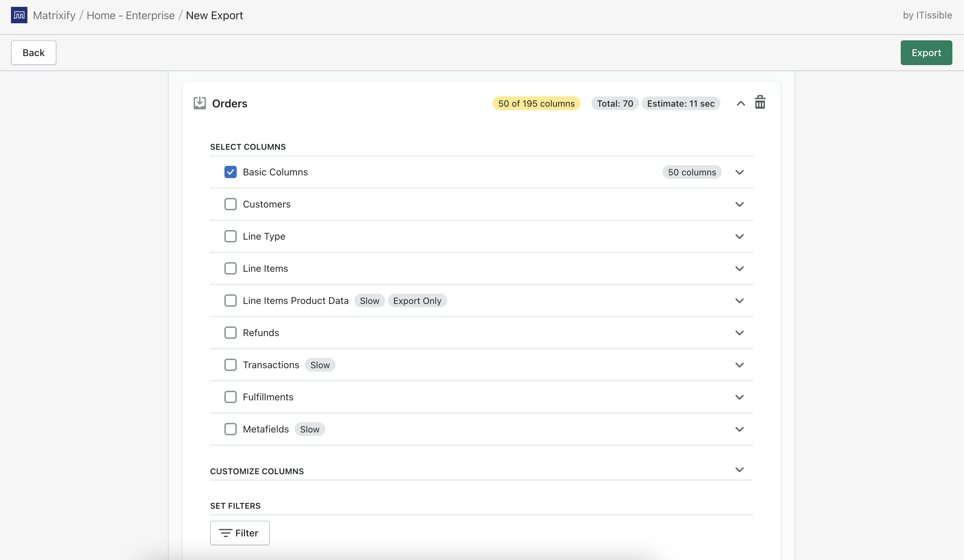Open the Matrixify breadcrumb link
964x560 pixels.
point(54,15)
